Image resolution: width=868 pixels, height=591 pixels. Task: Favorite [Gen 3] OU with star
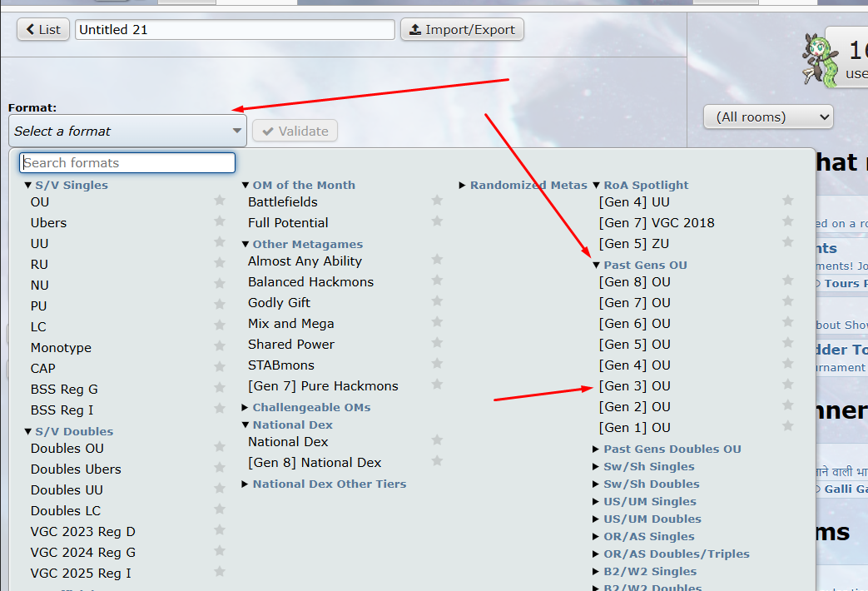pyautogui.click(x=788, y=384)
